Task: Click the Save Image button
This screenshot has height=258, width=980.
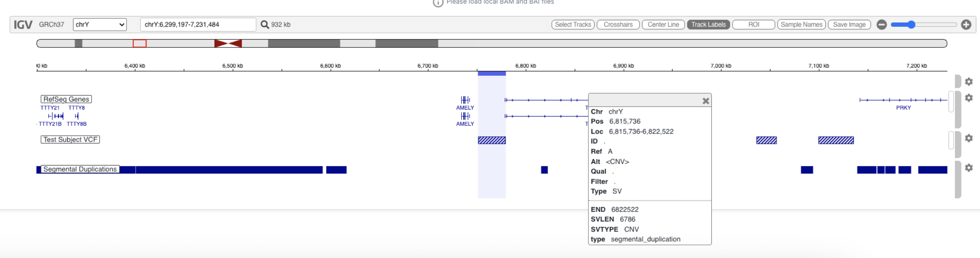Action: click(x=849, y=25)
